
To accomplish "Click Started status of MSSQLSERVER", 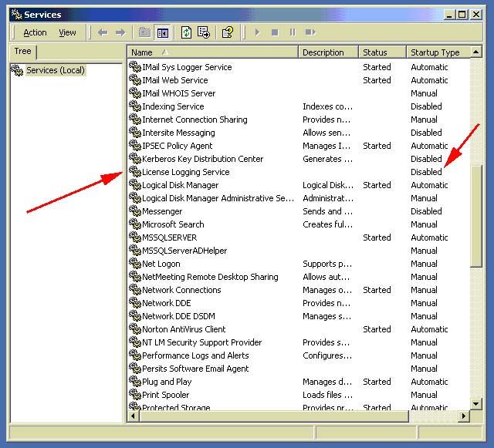I will click(x=377, y=237).
